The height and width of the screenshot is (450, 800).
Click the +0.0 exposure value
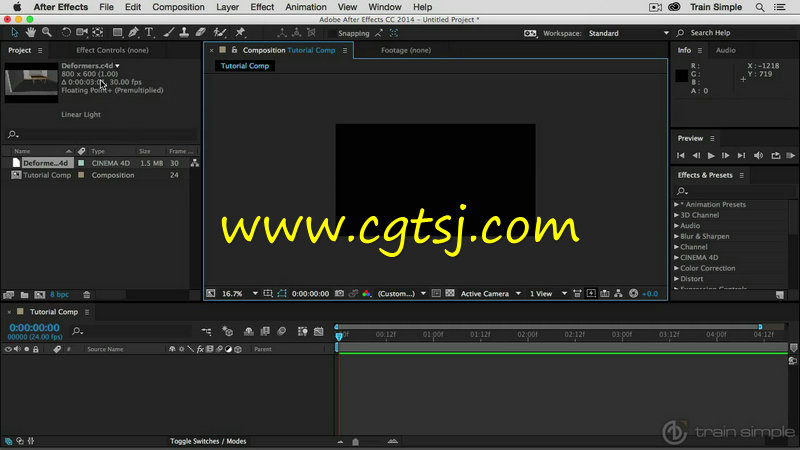650,293
